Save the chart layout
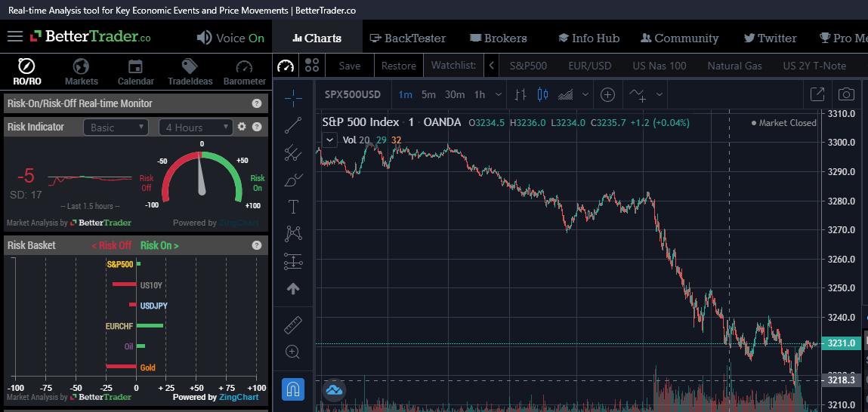The image size is (868, 412). tap(349, 66)
